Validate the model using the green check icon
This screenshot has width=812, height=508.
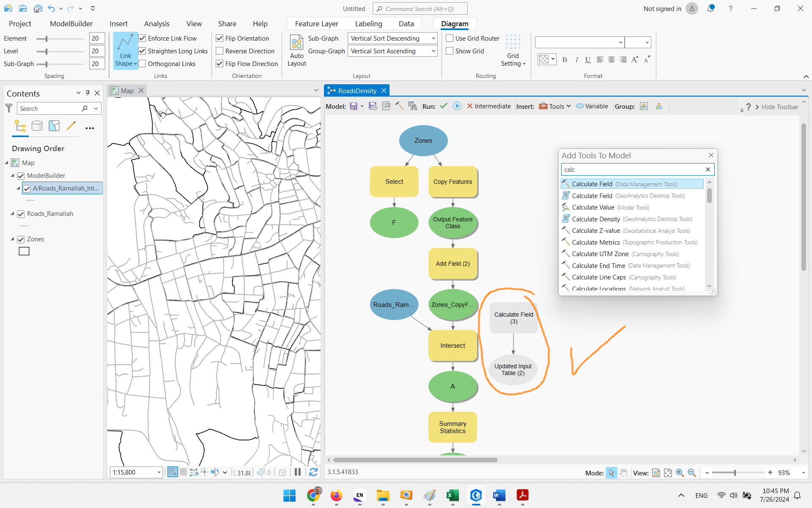444,106
